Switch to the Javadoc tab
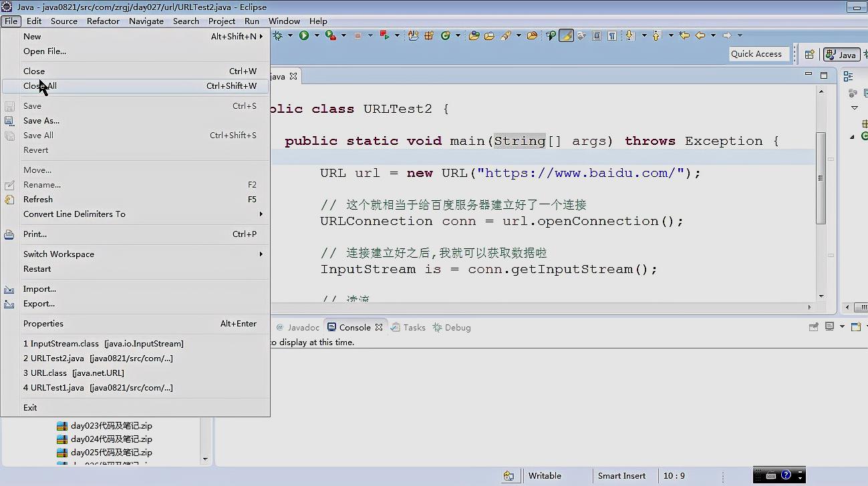The height and width of the screenshot is (486, 868). coord(298,328)
